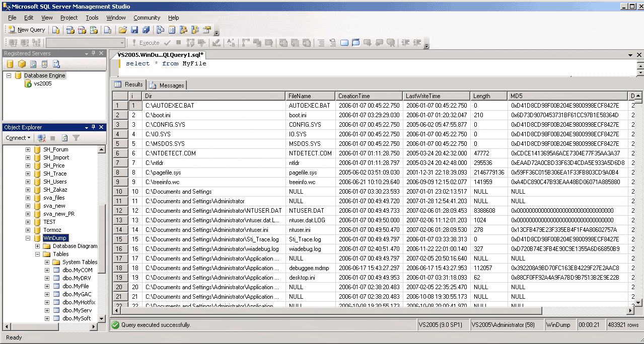Click the Open File folder icon
Screen dimensions: 644x344
click(x=122, y=30)
